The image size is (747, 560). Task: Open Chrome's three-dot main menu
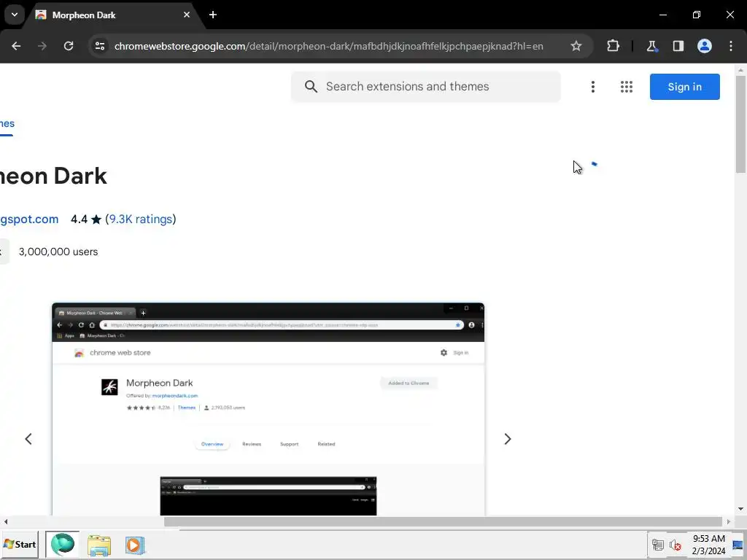point(731,46)
